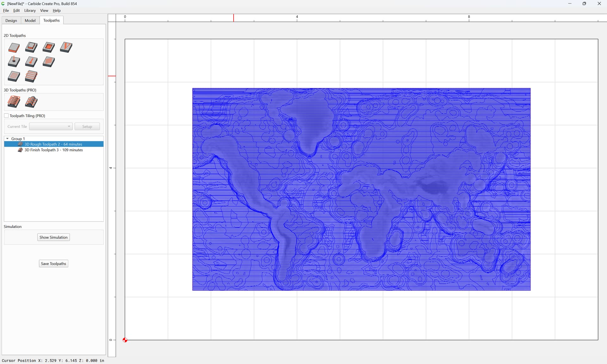Click the red origin marker on canvas
The height and width of the screenshot is (364, 607).
click(x=125, y=340)
